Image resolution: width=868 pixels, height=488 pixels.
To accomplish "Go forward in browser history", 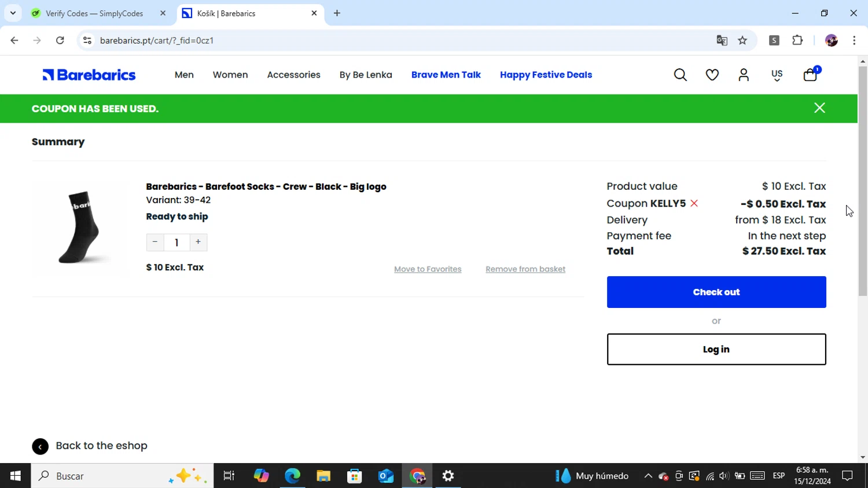I will click(37, 41).
